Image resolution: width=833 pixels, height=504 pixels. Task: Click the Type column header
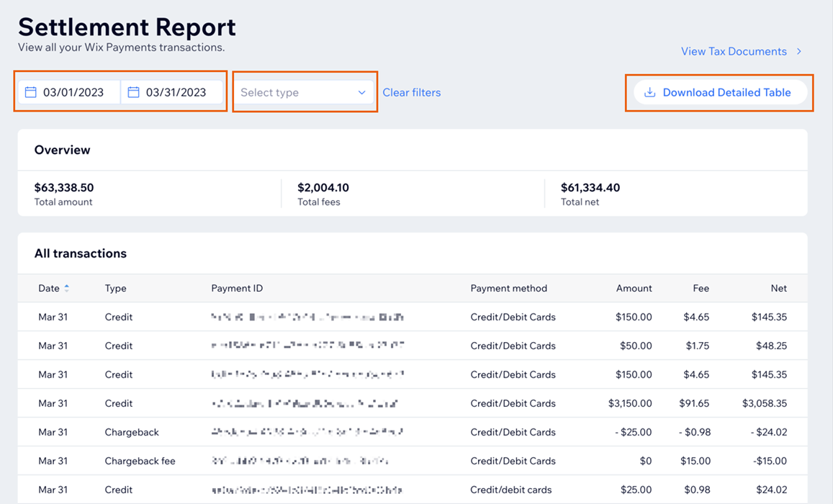(x=115, y=289)
